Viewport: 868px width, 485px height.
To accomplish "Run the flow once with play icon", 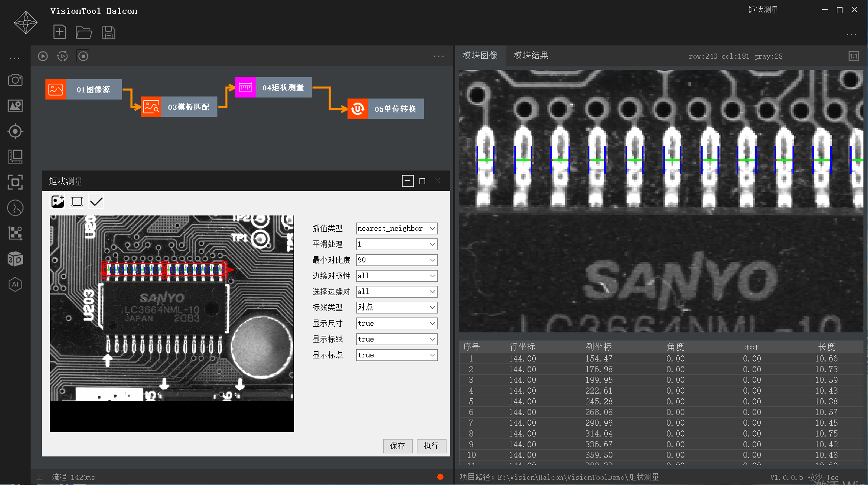I will 43,56.
